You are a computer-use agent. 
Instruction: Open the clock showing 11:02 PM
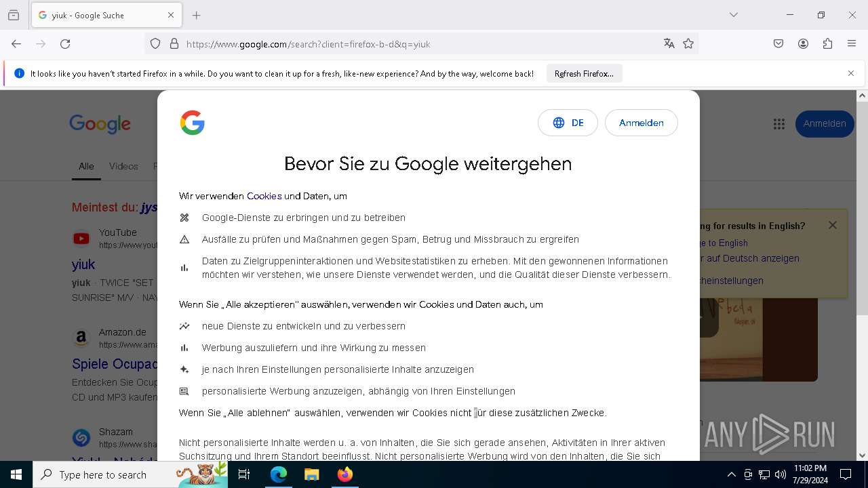810,474
